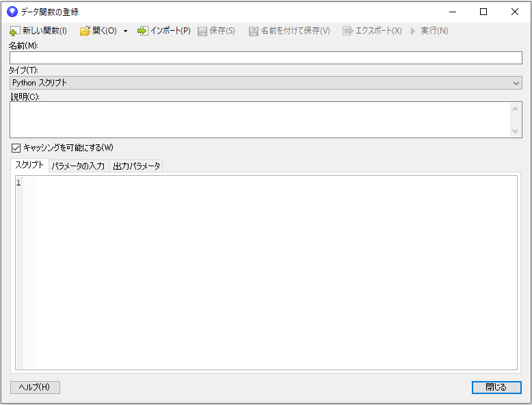Click the 新しい関数 (new function) toolbar icon
The width and height of the screenshot is (532, 405).
click(x=14, y=31)
